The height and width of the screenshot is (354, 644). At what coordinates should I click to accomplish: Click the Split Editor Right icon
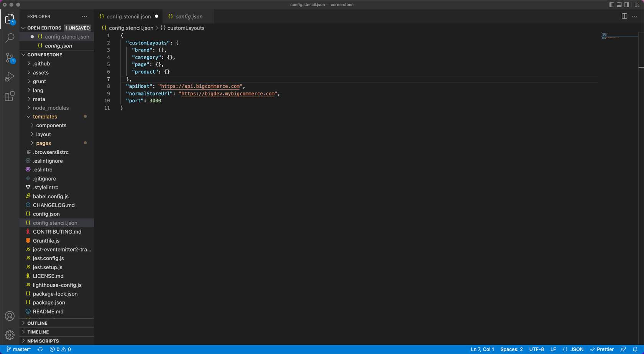click(624, 16)
